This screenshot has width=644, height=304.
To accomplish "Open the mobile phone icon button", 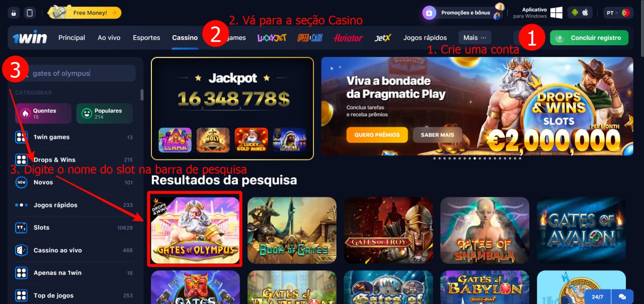I will coord(30,13).
